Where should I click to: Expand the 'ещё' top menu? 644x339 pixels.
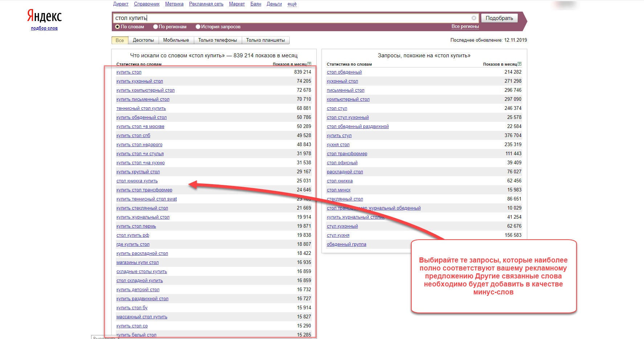(x=292, y=4)
